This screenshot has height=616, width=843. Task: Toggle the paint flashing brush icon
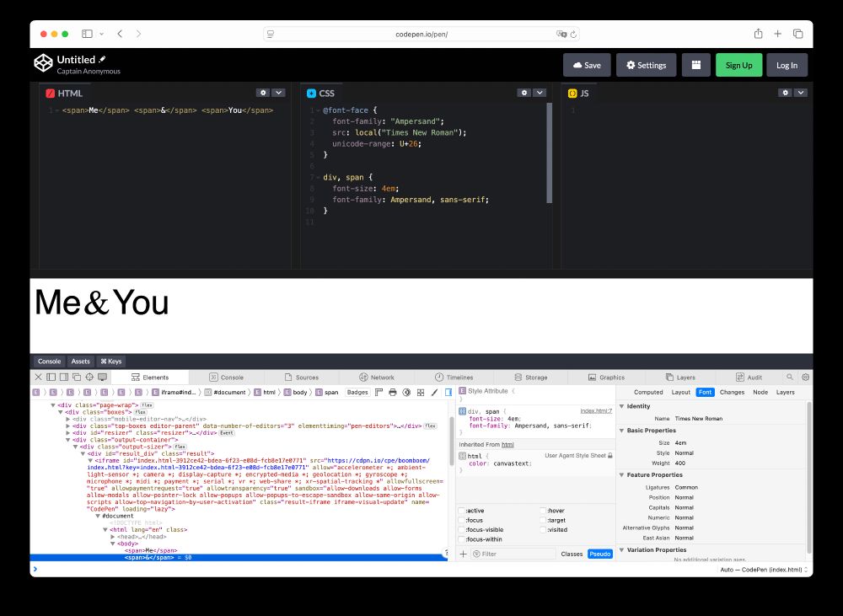click(x=434, y=392)
